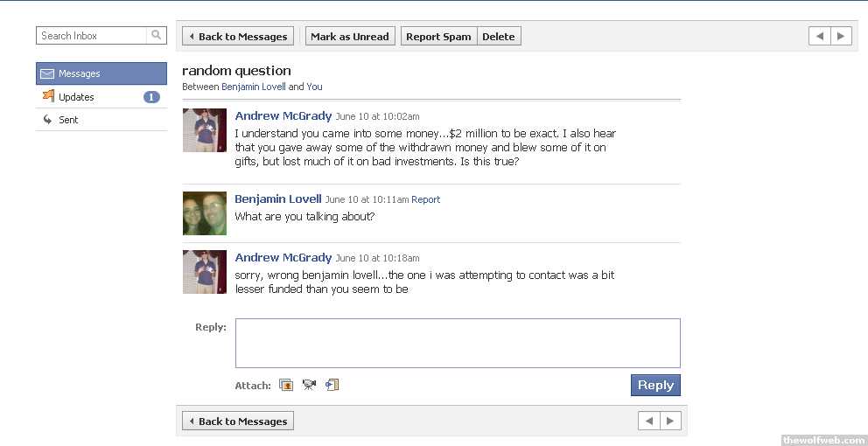
Task: Go to previous message using top arrow
Action: pyautogui.click(x=820, y=36)
